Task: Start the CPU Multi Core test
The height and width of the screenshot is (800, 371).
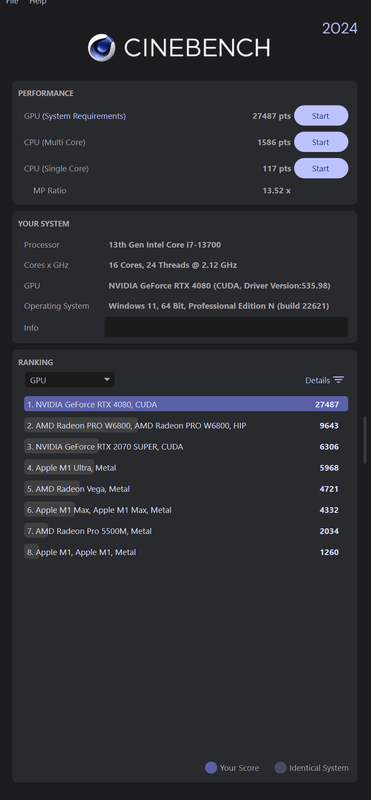Action: (321, 142)
